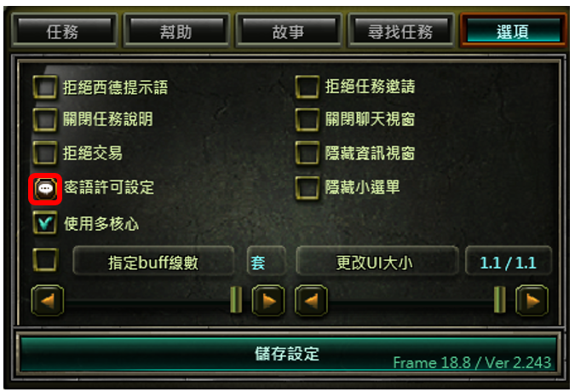Uncheck 使用多核心 checkbox

[45, 222]
